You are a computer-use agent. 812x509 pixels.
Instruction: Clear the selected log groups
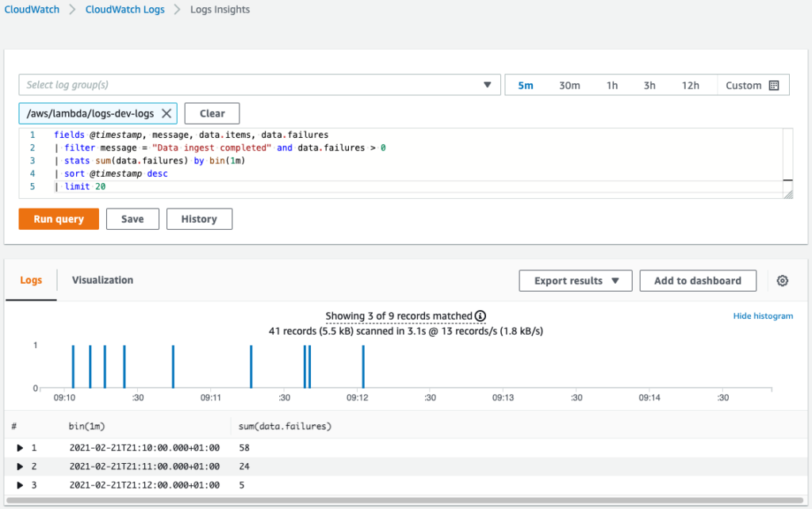pos(212,113)
